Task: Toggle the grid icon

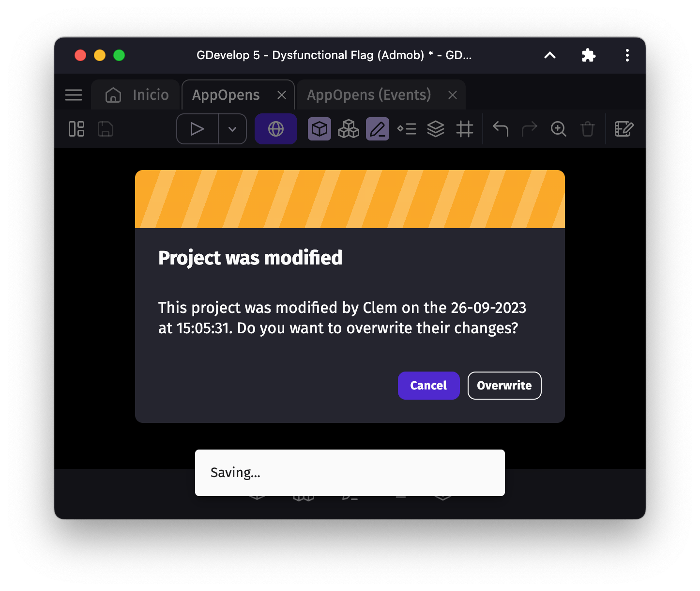Action: 465,129
